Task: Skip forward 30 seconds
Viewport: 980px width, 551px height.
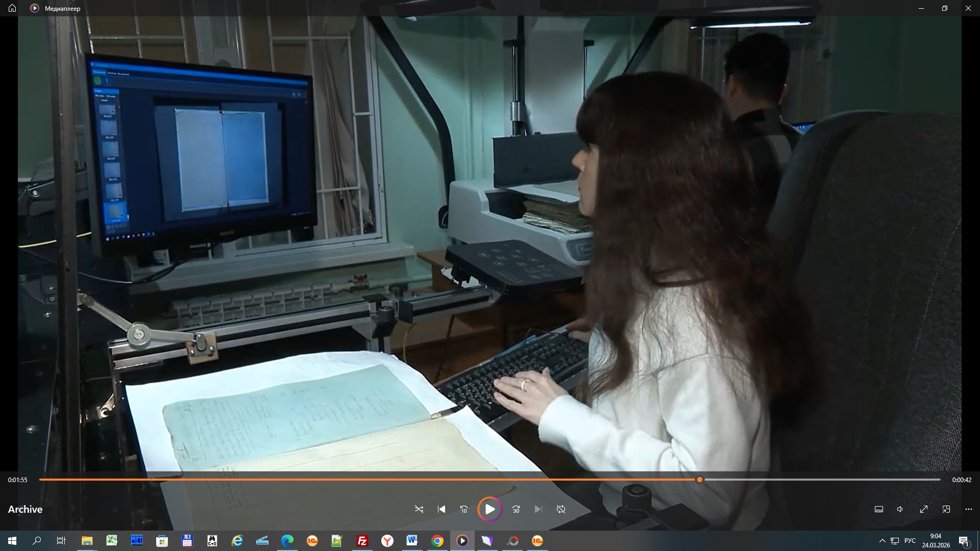Action: pos(516,509)
